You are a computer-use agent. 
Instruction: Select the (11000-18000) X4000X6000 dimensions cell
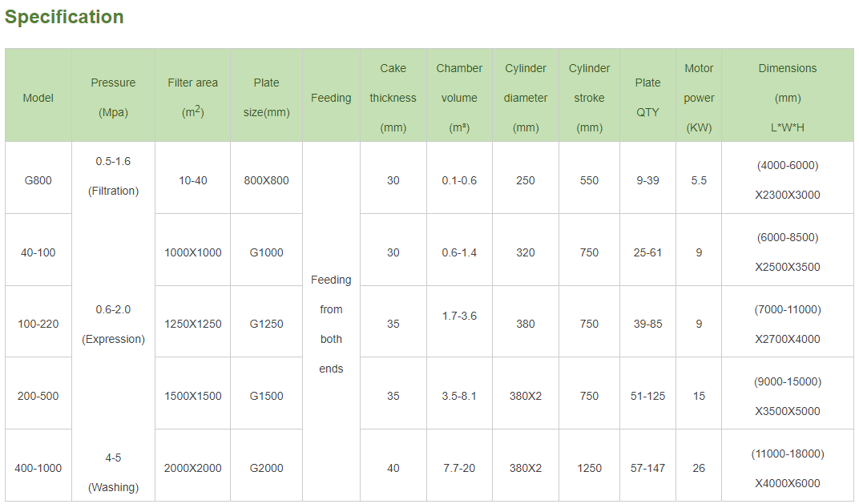click(788, 468)
